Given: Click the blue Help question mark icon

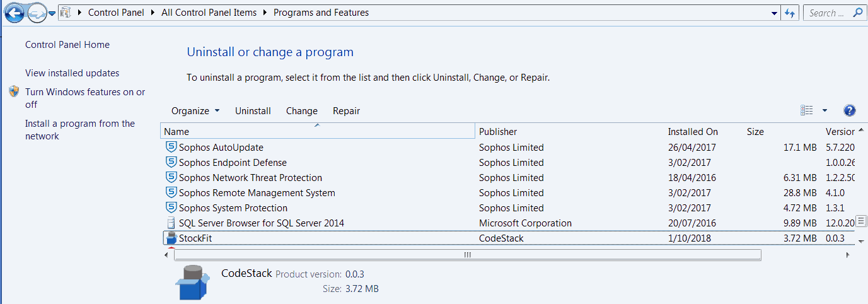Looking at the screenshot, I should (849, 110).
